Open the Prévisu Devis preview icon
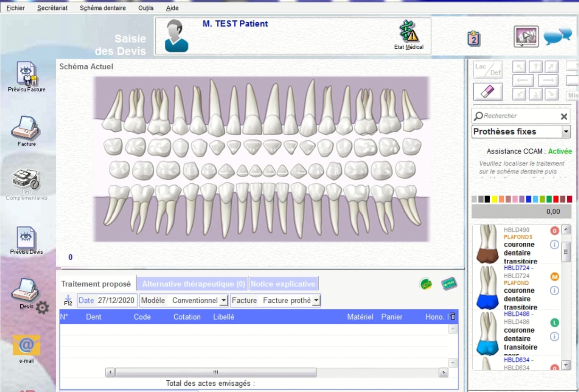Image resolution: width=579 pixels, height=392 pixels. pyautogui.click(x=26, y=237)
